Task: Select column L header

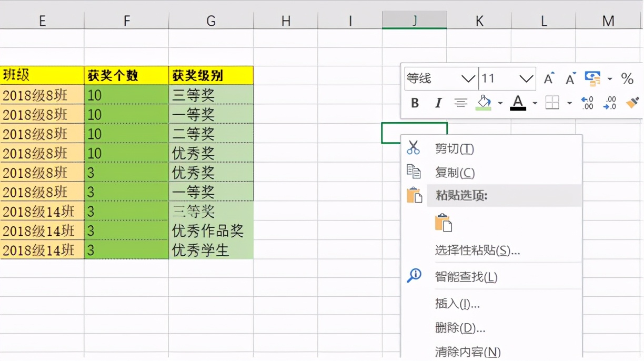Action: [x=544, y=21]
